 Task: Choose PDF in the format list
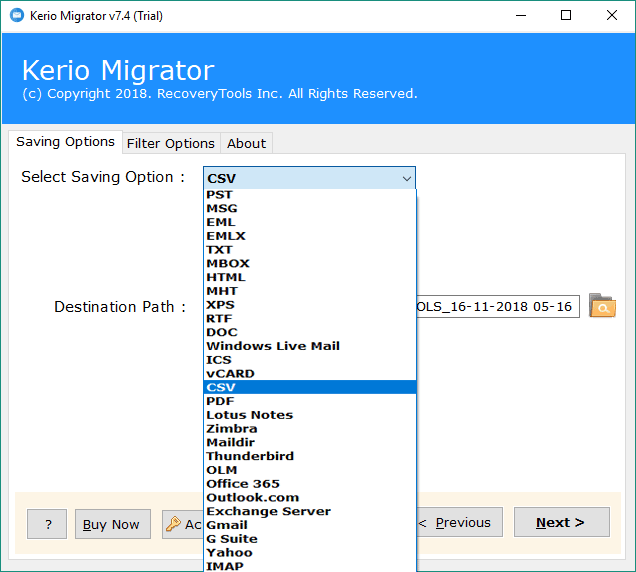pyautogui.click(x=310, y=401)
